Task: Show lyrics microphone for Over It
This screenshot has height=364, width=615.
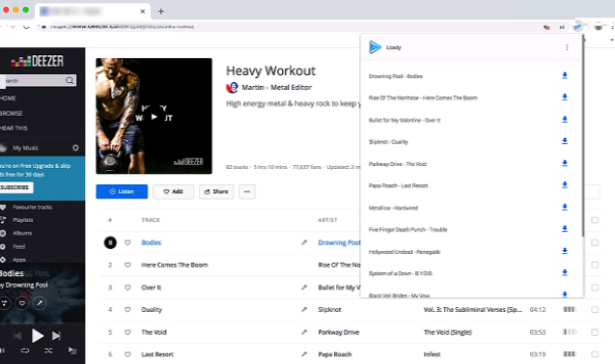Action: coord(304,288)
